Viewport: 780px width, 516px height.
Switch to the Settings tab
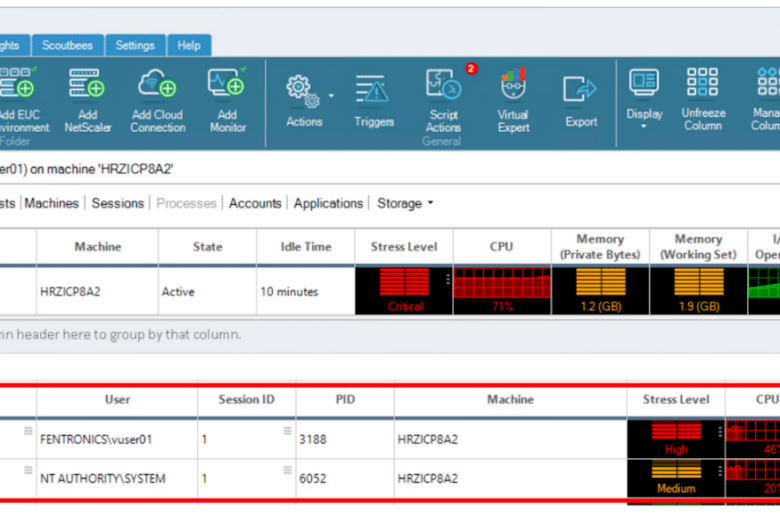coord(135,45)
